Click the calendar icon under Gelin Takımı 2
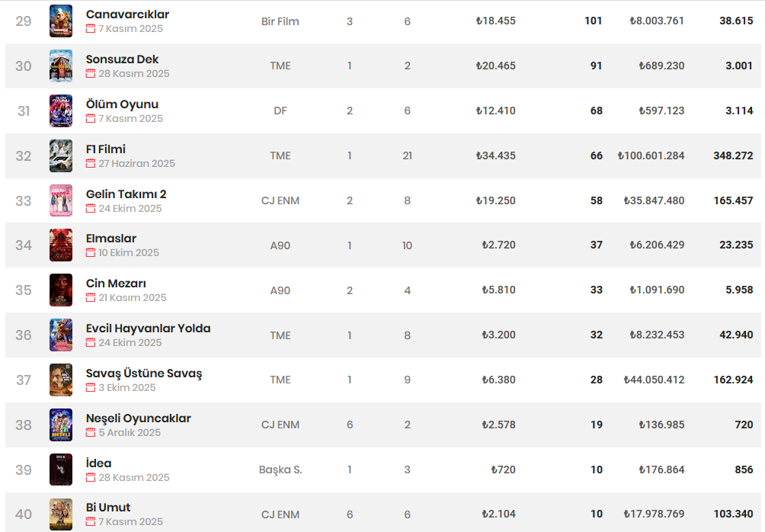The image size is (765, 532). tap(91, 209)
